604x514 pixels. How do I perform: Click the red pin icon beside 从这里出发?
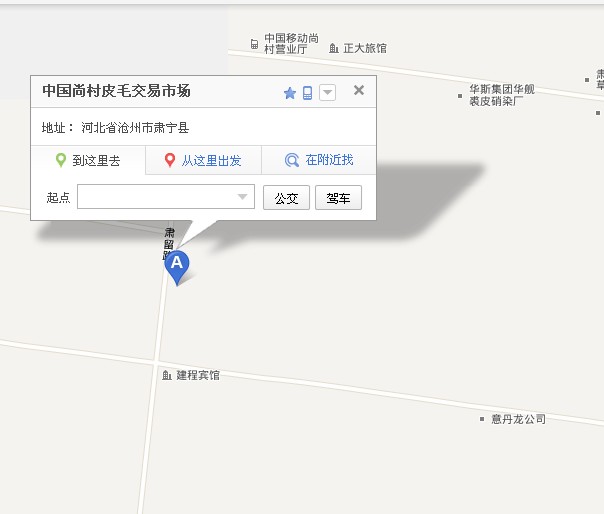pyautogui.click(x=169, y=160)
